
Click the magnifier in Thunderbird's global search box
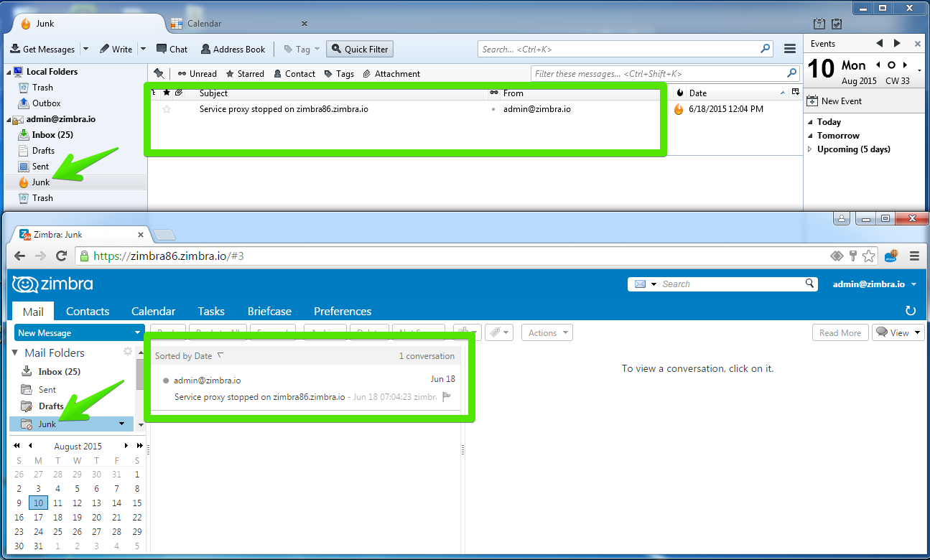click(766, 49)
